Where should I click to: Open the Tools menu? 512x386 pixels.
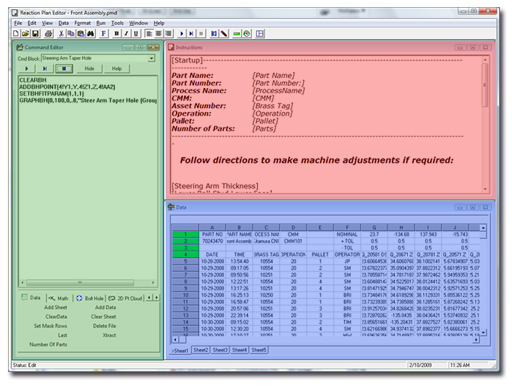117,23
